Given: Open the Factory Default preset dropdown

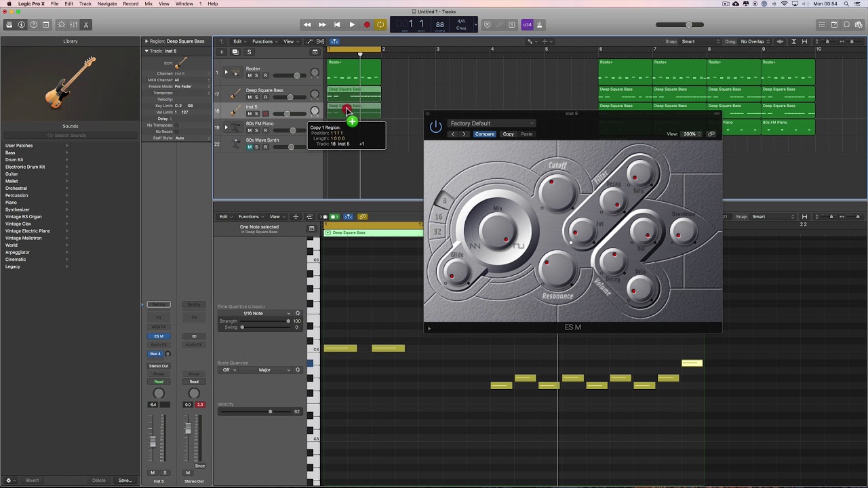Looking at the screenshot, I should click(492, 123).
